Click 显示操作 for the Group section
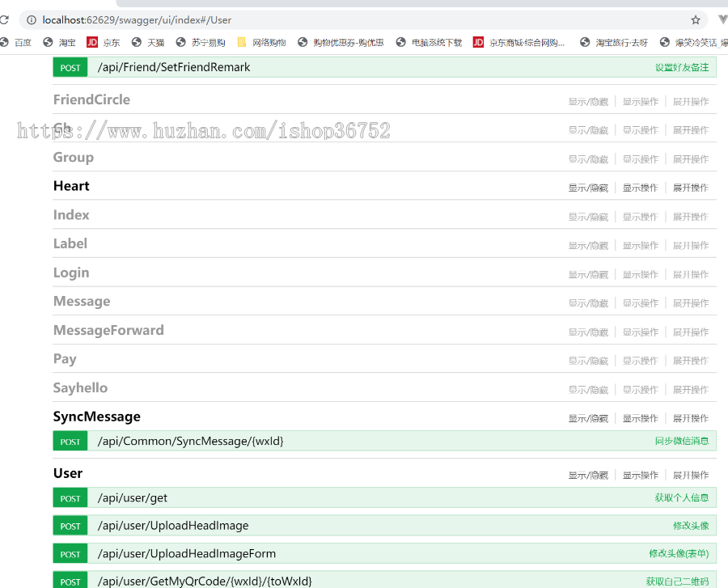The width and height of the screenshot is (728, 588). tap(641, 159)
